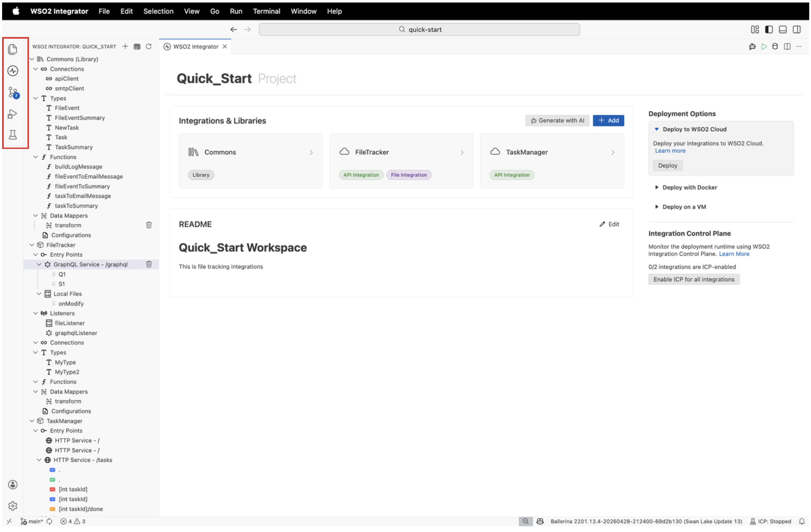Open the FileTracker integration card
The width and height of the screenshot is (811, 532).
(401, 161)
